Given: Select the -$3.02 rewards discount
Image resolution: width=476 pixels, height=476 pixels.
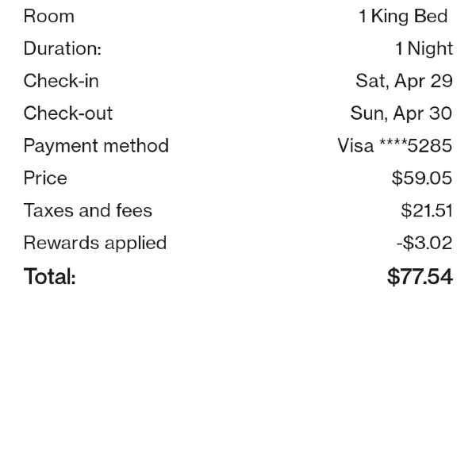Looking at the screenshot, I should pyautogui.click(x=424, y=244).
